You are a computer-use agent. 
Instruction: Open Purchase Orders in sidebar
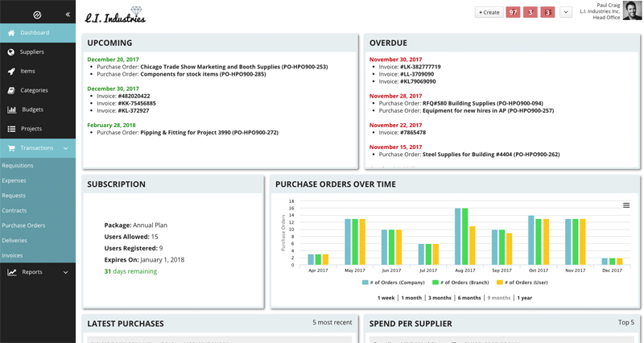(23, 225)
